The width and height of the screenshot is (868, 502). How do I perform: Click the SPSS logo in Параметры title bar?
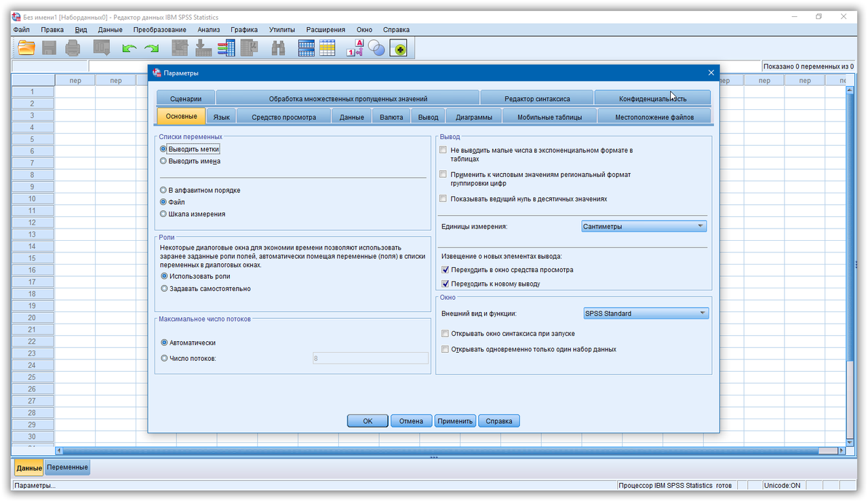click(157, 73)
